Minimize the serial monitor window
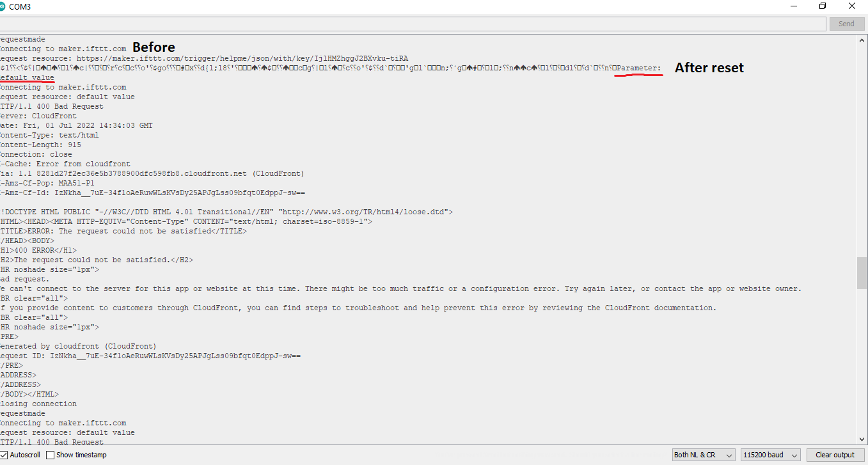The width and height of the screenshot is (868, 465). pyautogui.click(x=793, y=6)
